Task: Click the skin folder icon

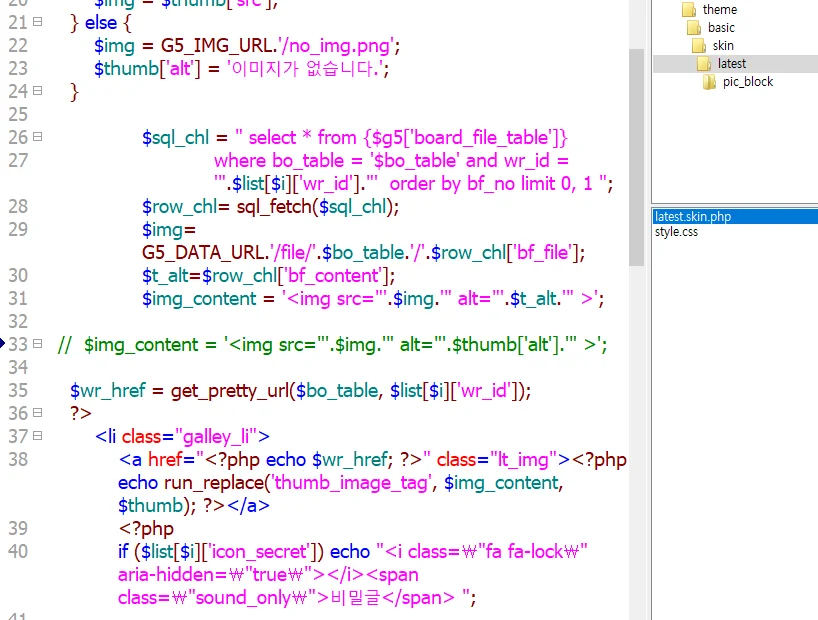Action: (x=699, y=46)
